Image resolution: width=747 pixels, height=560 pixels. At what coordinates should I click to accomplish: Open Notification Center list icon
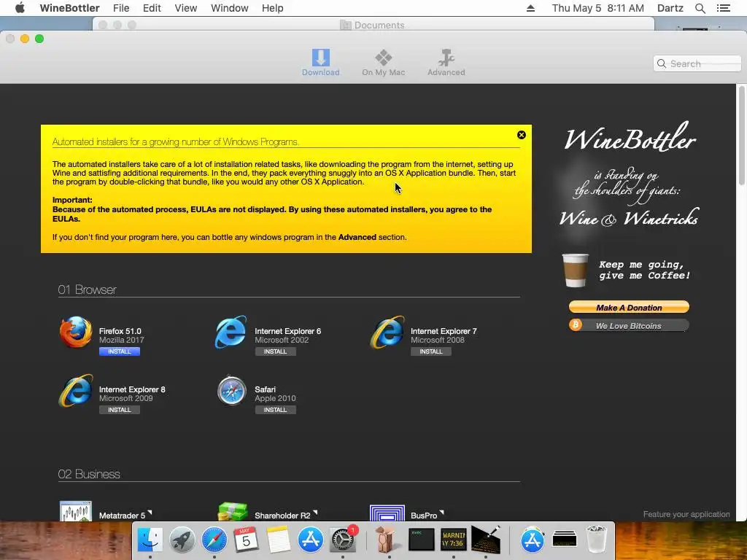tap(723, 8)
